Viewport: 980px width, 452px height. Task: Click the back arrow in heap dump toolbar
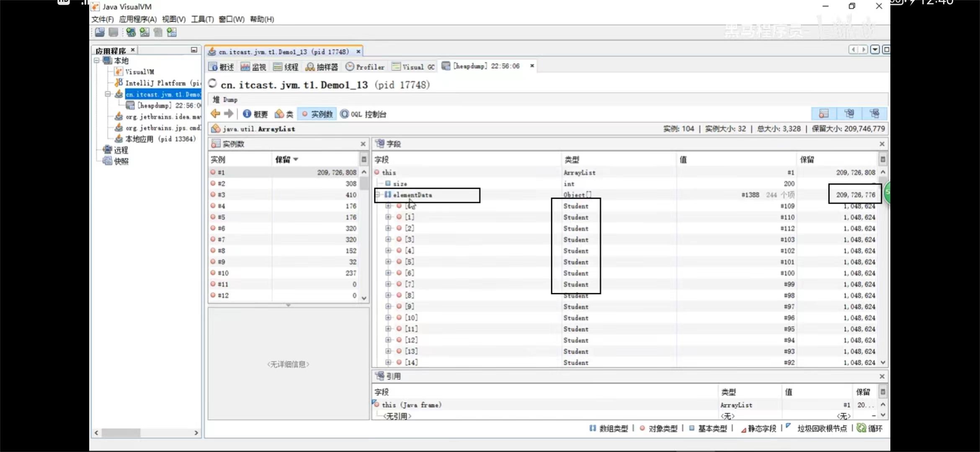[x=215, y=114]
